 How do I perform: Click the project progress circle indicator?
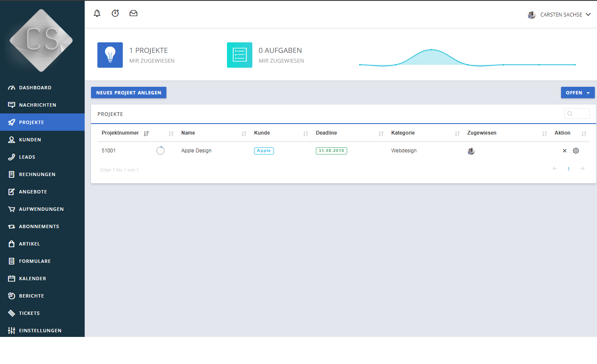tap(160, 151)
